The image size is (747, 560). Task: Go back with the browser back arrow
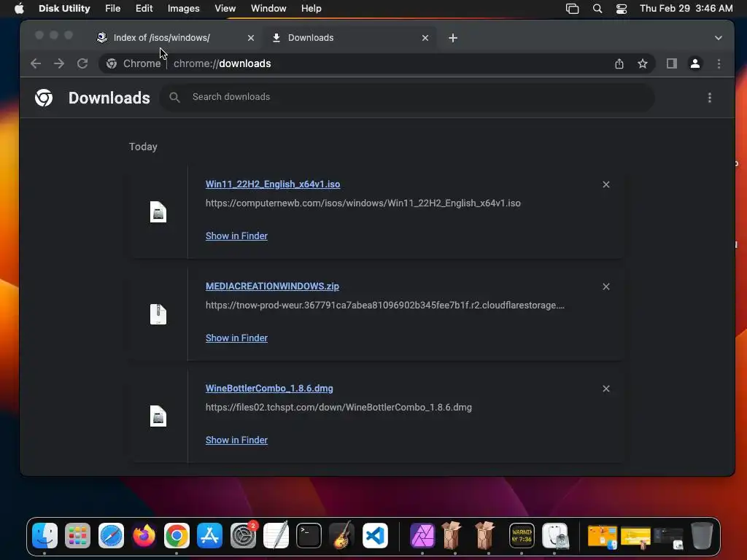[x=36, y=63]
